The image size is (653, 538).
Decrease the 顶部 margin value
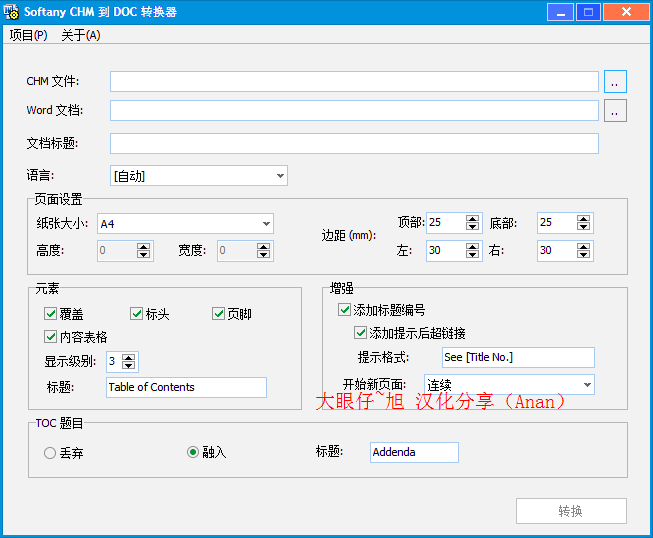[x=472, y=227]
